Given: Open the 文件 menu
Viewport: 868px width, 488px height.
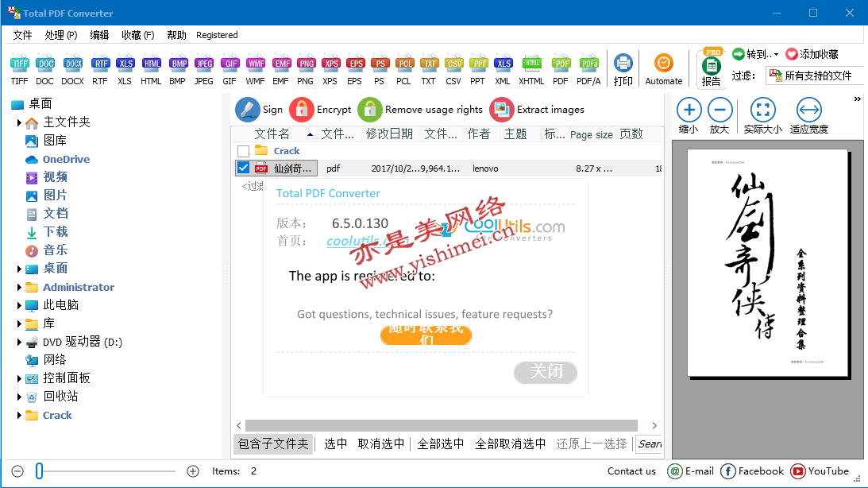Looking at the screenshot, I should click(x=23, y=35).
